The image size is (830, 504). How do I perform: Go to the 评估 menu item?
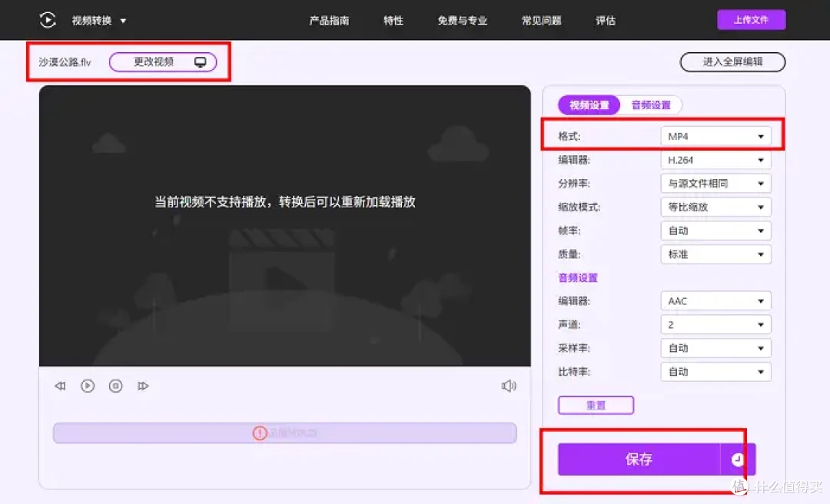(605, 21)
